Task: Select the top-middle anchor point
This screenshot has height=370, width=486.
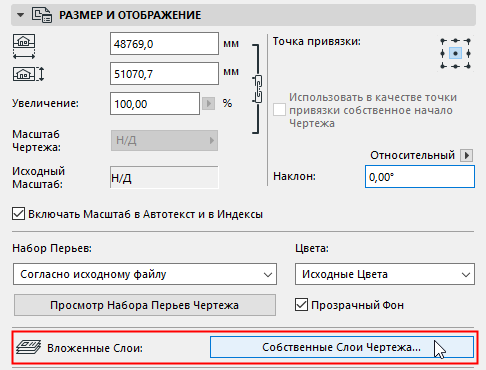Action: pyautogui.click(x=455, y=41)
